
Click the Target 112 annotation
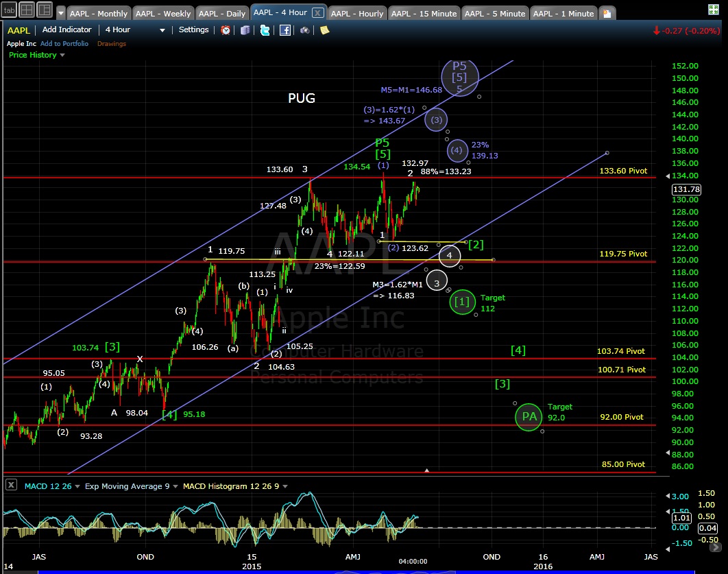(x=493, y=303)
